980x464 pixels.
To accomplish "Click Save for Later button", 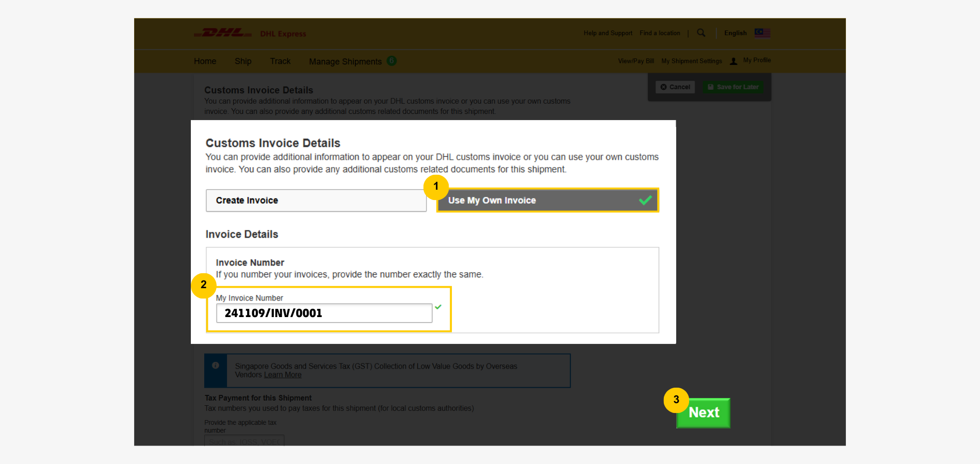I will (733, 87).
